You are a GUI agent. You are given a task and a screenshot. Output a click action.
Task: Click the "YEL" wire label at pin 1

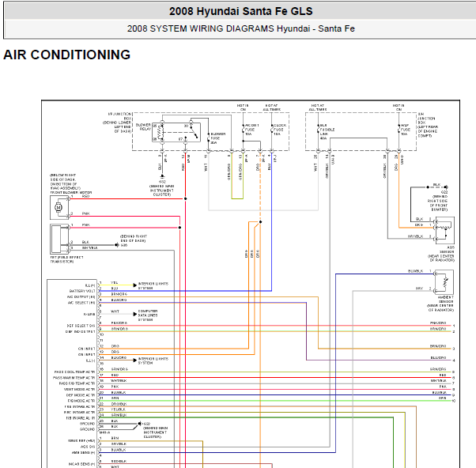pyautogui.click(x=115, y=282)
